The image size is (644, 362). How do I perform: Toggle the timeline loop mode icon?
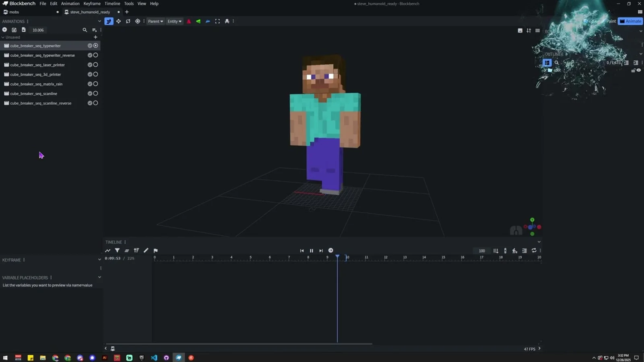click(x=534, y=251)
